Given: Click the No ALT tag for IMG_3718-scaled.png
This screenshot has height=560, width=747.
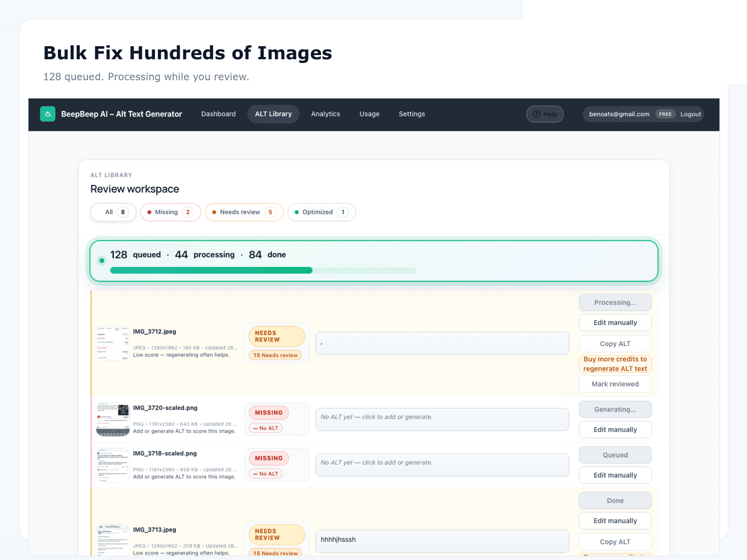Looking at the screenshot, I should (x=266, y=474).
